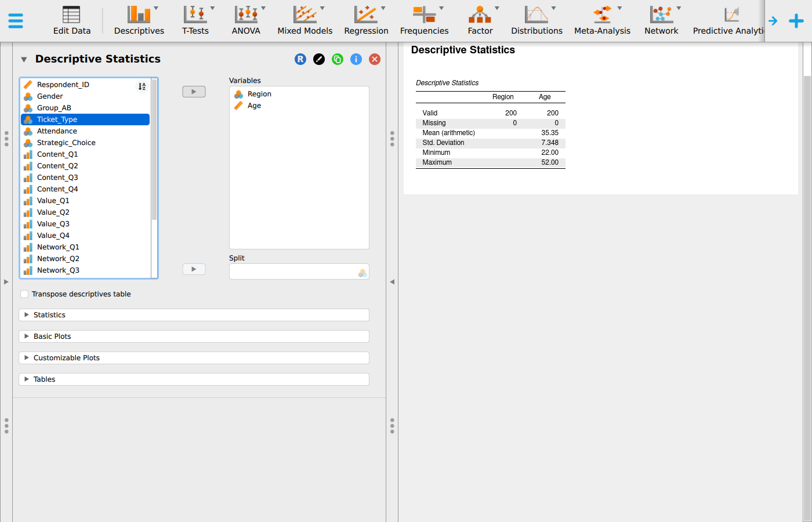Viewport: 812px width, 522px height.
Task: Click the Maximum value 52.00
Action: 550,162
